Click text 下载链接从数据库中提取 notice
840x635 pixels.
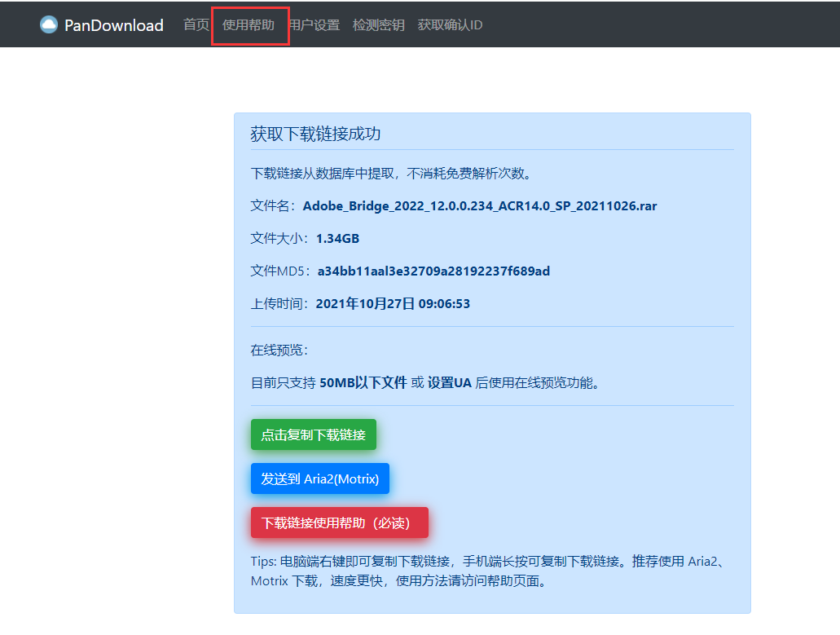click(x=390, y=174)
